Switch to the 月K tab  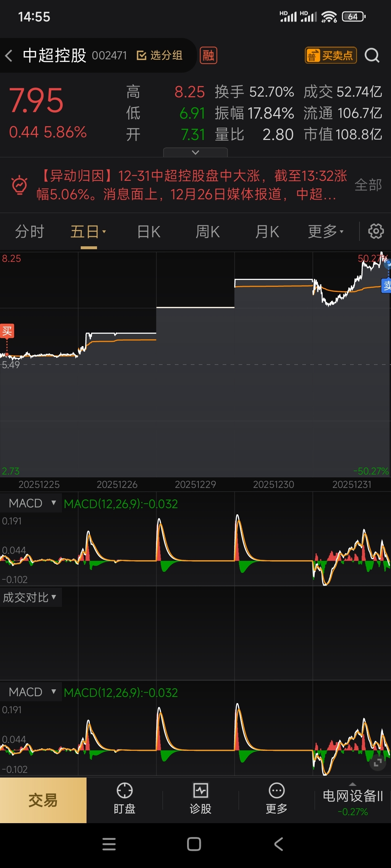coord(267,231)
